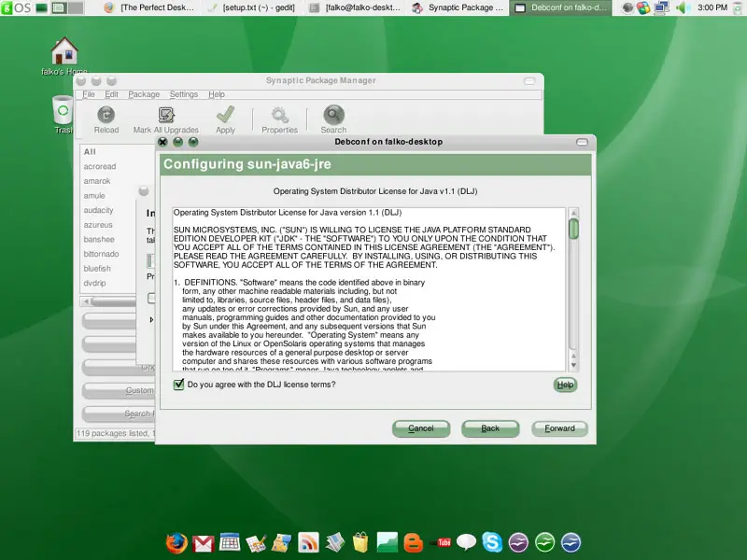Open the Gmail icon in the dock
Image resolution: width=747 pixels, height=560 pixels.
click(x=204, y=542)
